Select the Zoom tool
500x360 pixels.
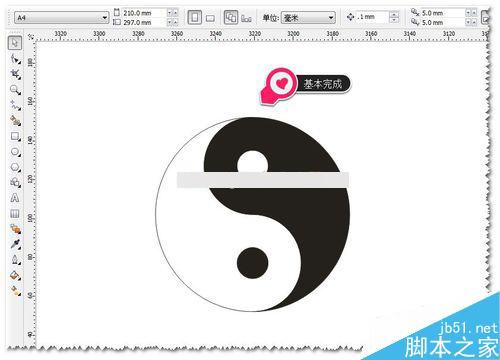15,89
